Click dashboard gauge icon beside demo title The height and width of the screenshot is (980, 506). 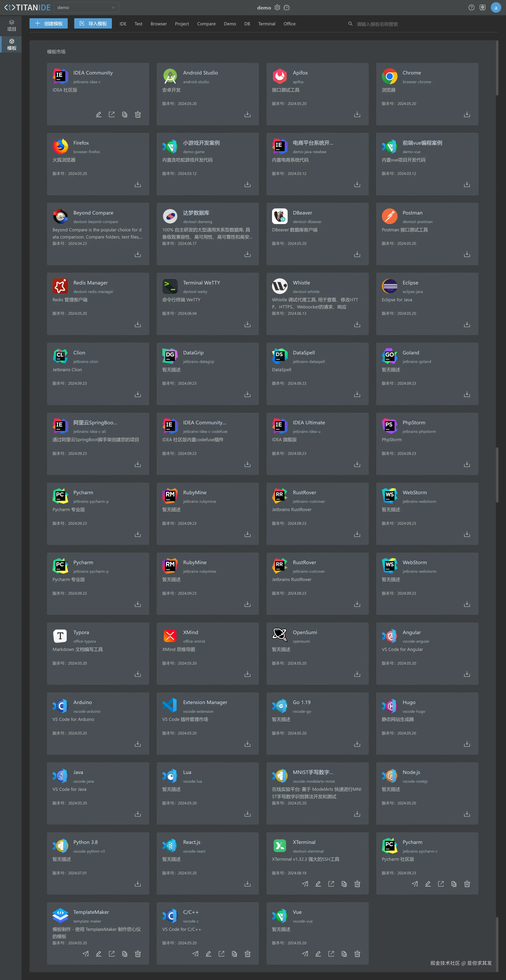[x=287, y=8]
